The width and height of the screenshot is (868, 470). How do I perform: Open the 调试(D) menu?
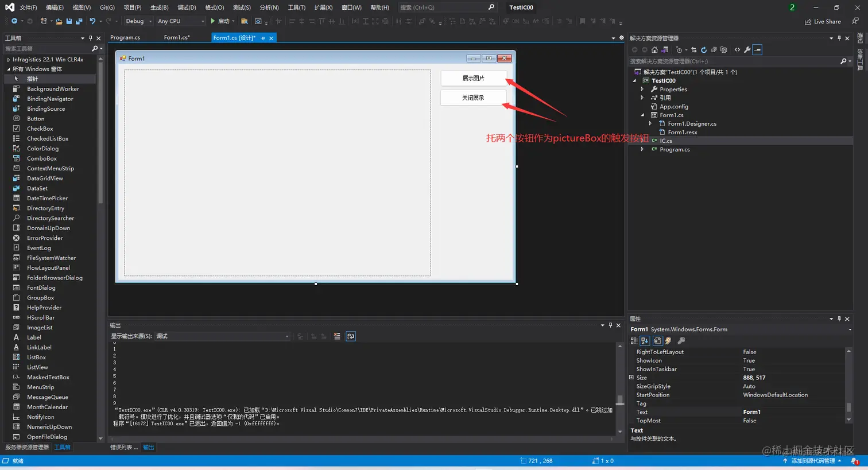[x=187, y=7]
